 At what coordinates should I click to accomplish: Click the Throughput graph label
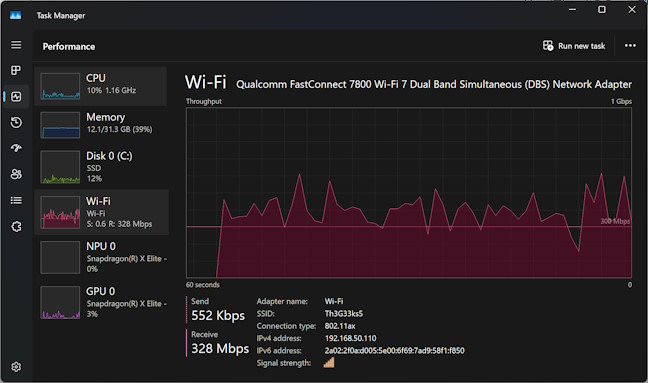click(203, 101)
